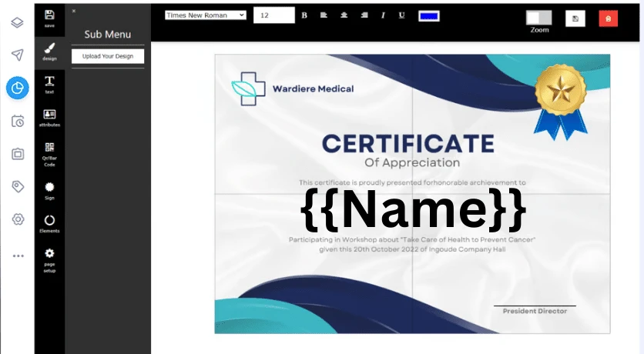Screen dimensions: 644x354
Task: Show more options with three dots
Action: click(18, 256)
